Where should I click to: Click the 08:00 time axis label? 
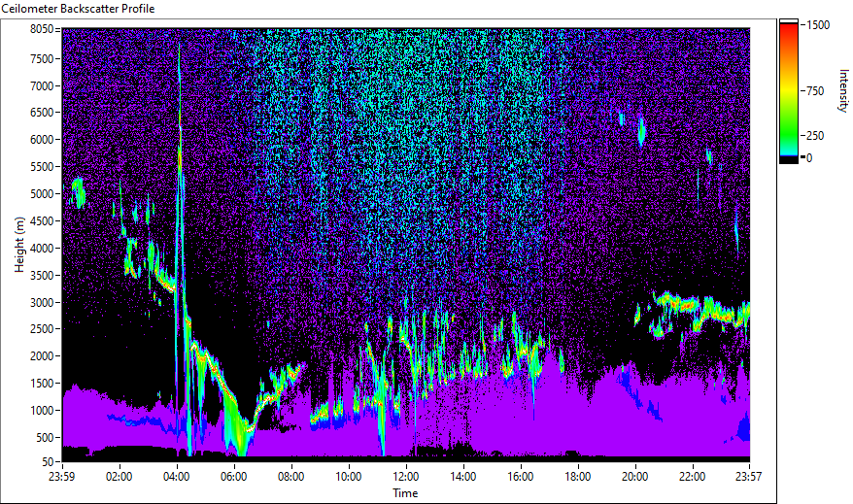point(291,477)
